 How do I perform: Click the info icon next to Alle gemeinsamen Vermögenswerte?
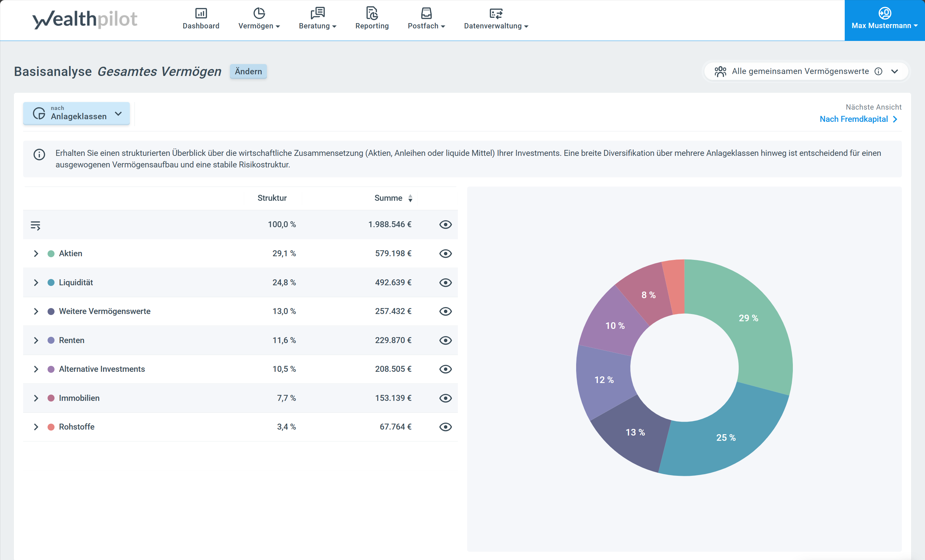click(x=878, y=71)
